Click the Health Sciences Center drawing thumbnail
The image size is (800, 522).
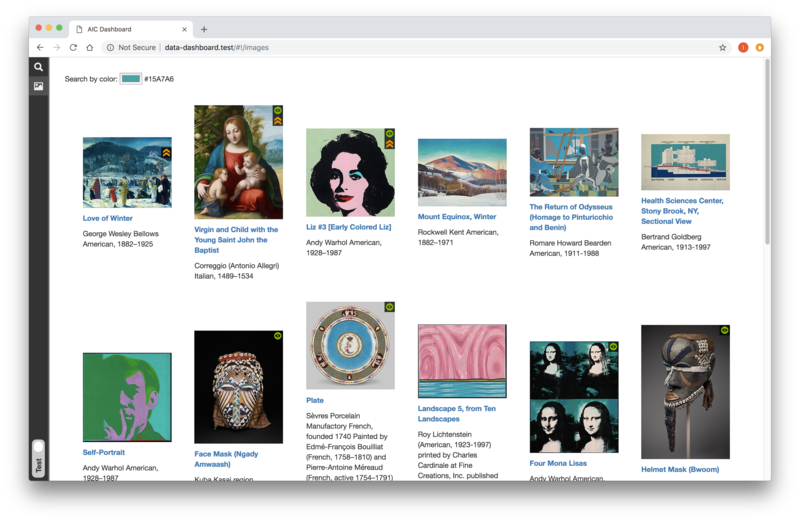(685, 162)
